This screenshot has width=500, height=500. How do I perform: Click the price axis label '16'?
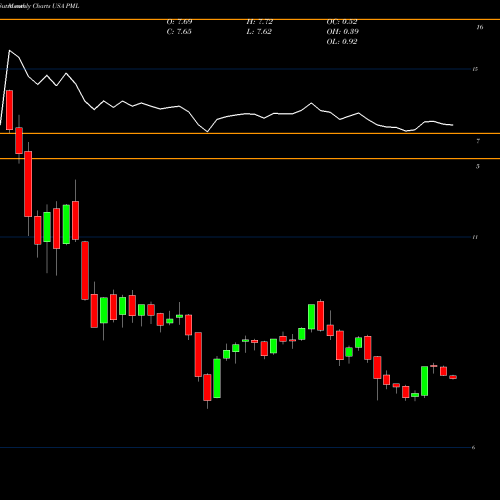[480, 27]
